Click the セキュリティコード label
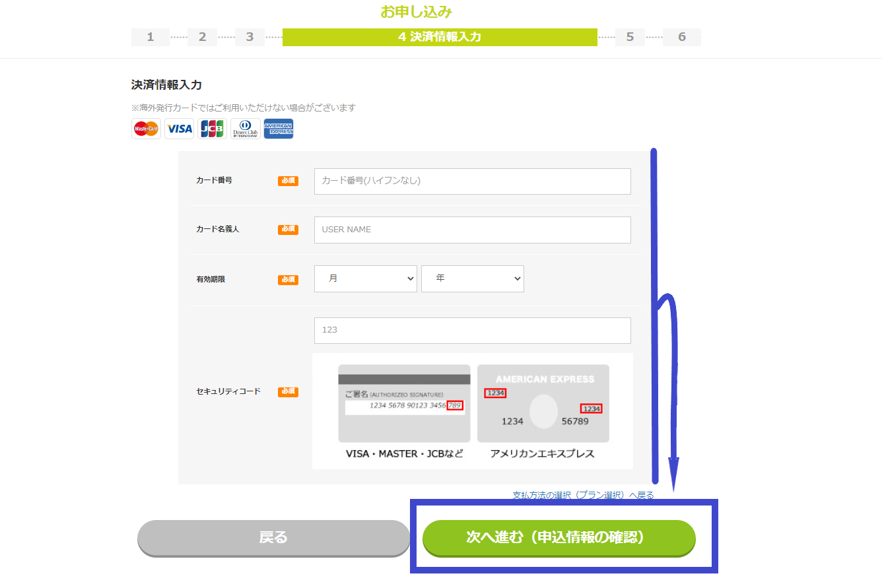 tap(228, 391)
